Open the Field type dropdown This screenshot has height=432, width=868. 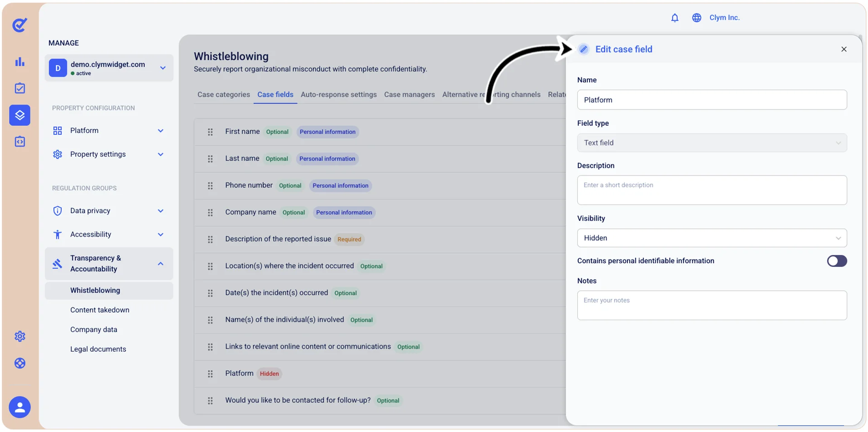point(712,143)
